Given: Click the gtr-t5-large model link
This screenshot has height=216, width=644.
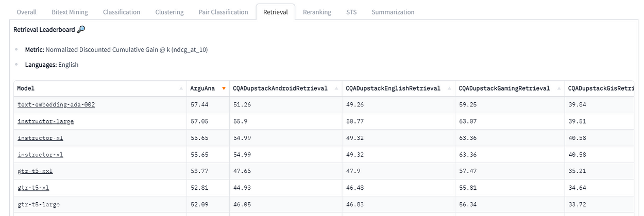Looking at the screenshot, I should click(39, 204).
